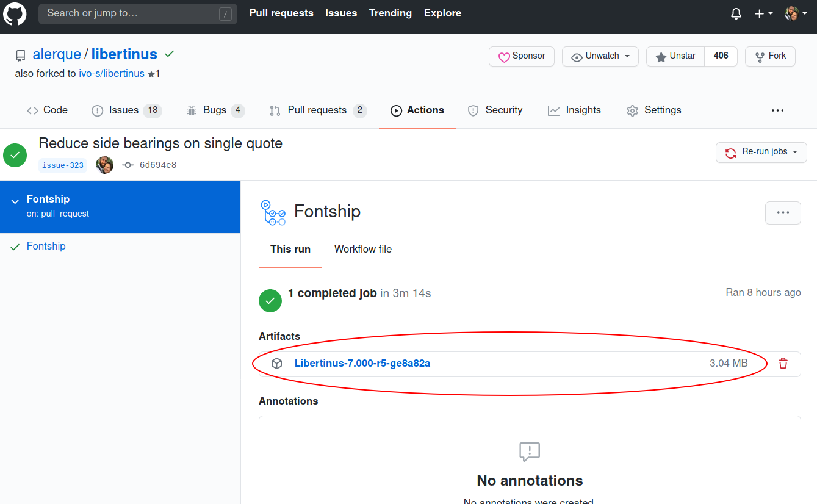Click the commit node icon
This screenshot has width=817, height=504.
coord(128,165)
